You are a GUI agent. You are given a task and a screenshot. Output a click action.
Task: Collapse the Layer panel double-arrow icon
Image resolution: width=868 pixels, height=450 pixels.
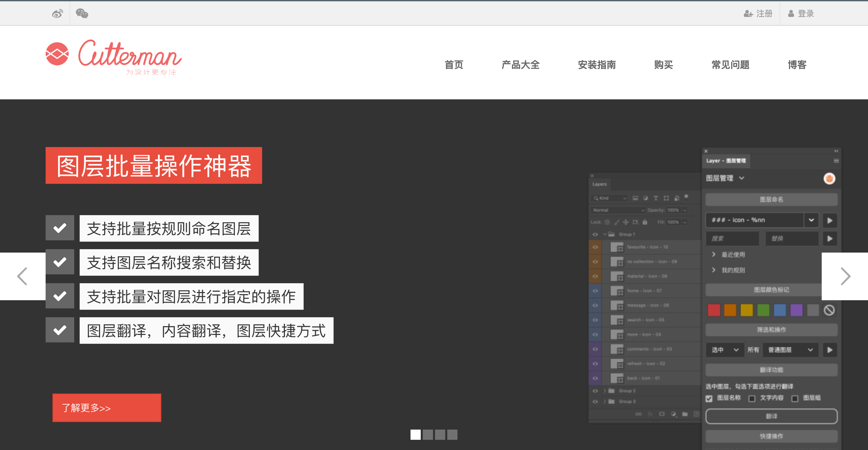tap(836, 151)
